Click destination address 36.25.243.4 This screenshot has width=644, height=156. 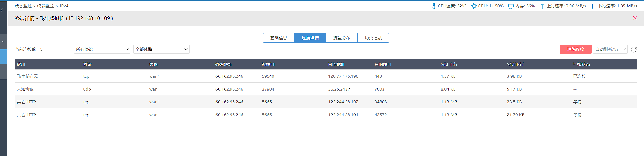tap(339, 89)
